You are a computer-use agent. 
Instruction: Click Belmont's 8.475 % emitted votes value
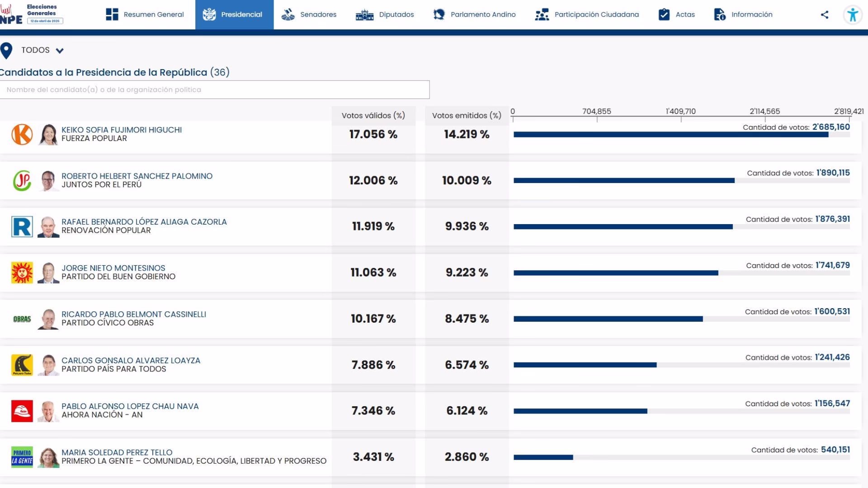[467, 319]
